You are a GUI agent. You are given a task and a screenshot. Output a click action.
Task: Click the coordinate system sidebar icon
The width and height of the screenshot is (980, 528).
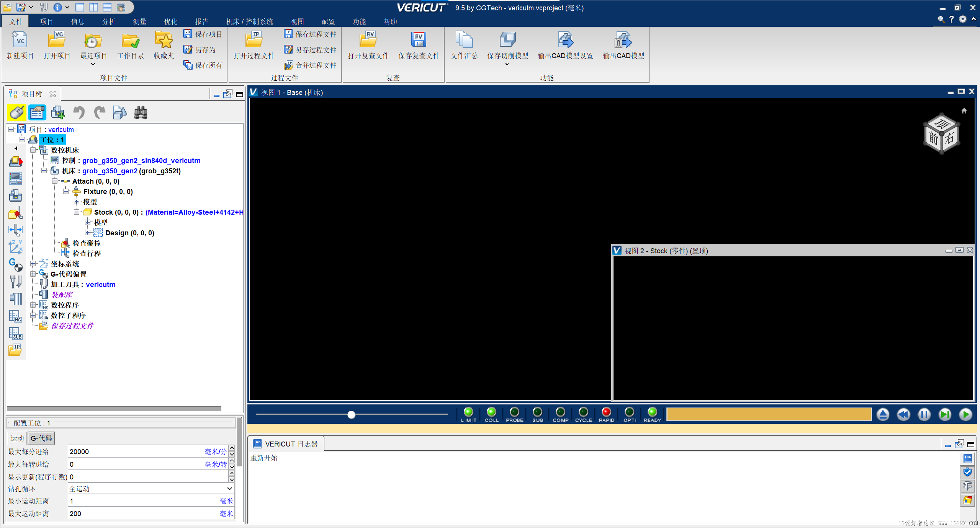click(x=15, y=247)
